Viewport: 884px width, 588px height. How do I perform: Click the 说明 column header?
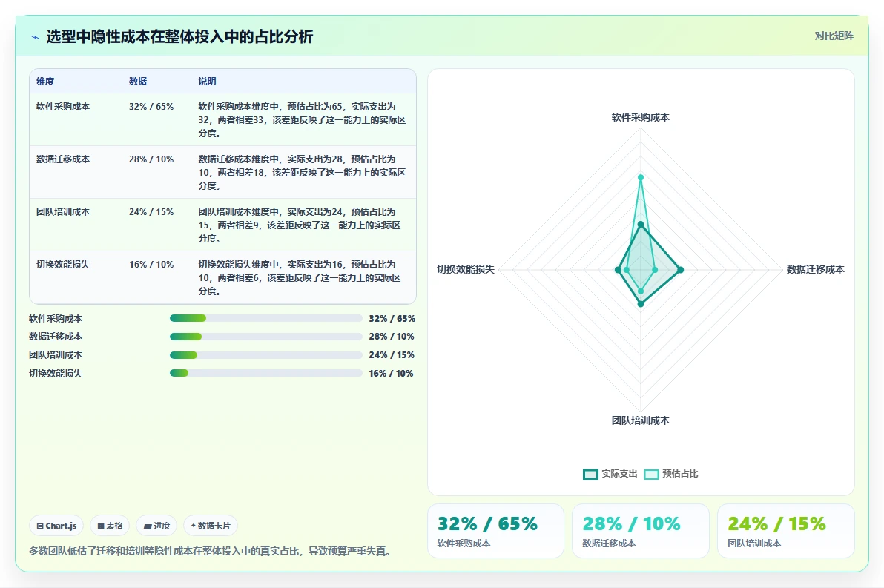(207, 81)
